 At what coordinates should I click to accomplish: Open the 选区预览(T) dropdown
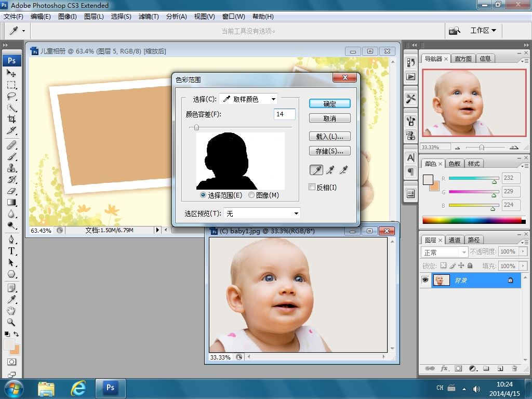pyautogui.click(x=262, y=214)
